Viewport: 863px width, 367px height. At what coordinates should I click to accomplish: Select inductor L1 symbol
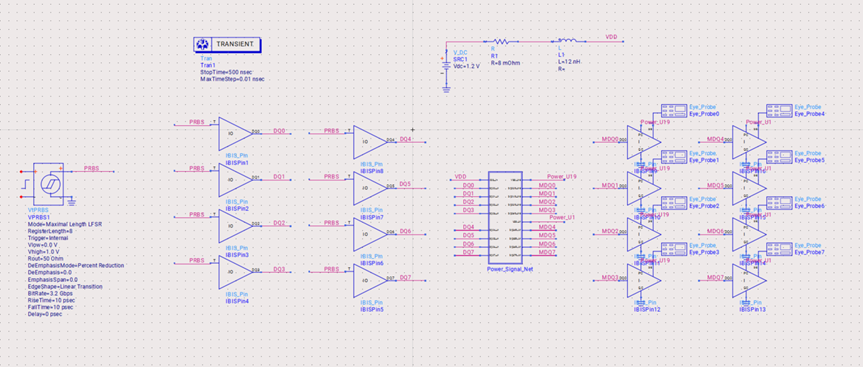(x=567, y=41)
